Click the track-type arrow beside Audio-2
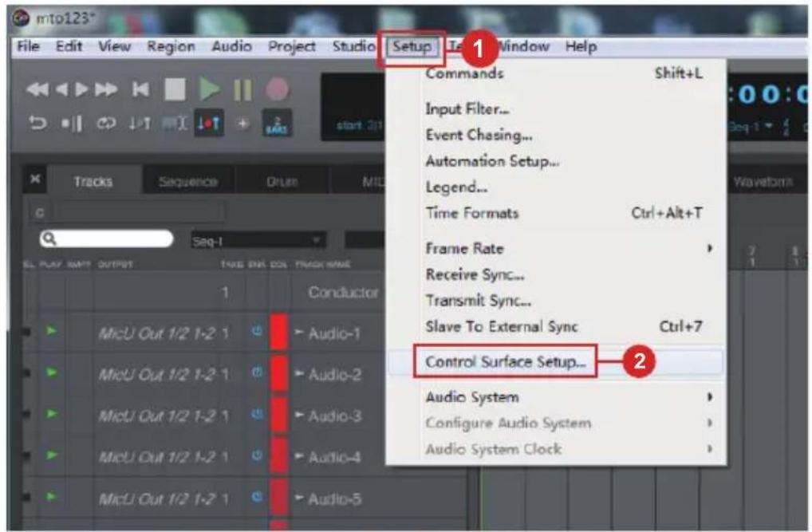This screenshot has width=812, height=532. 299,373
